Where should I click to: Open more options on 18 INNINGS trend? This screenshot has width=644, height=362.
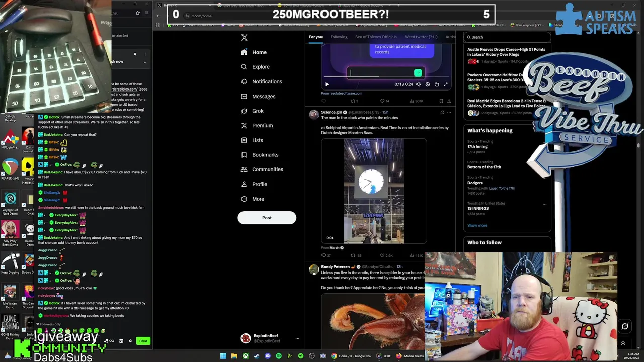(x=544, y=204)
